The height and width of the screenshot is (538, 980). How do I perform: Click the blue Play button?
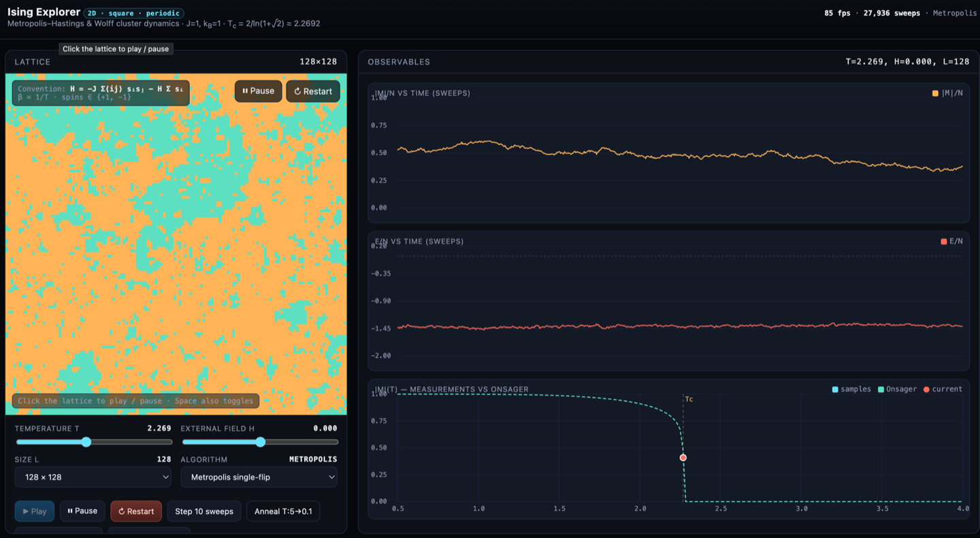(35, 511)
